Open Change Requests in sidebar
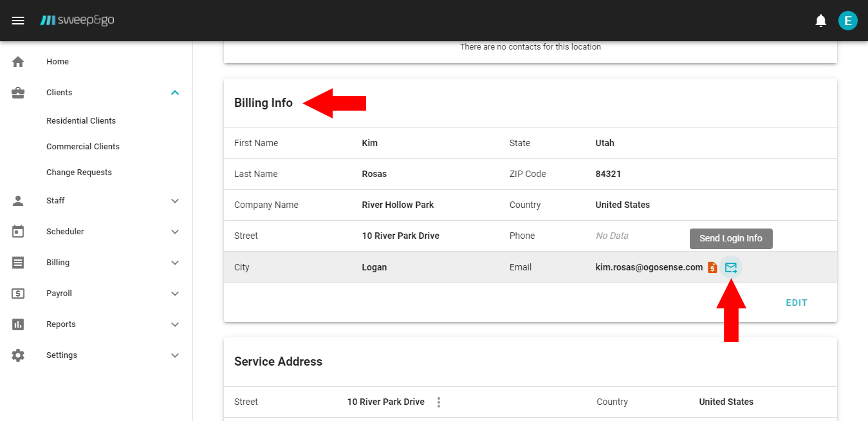Image resolution: width=868 pixels, height=421 pixels. [x=79, y=173]
